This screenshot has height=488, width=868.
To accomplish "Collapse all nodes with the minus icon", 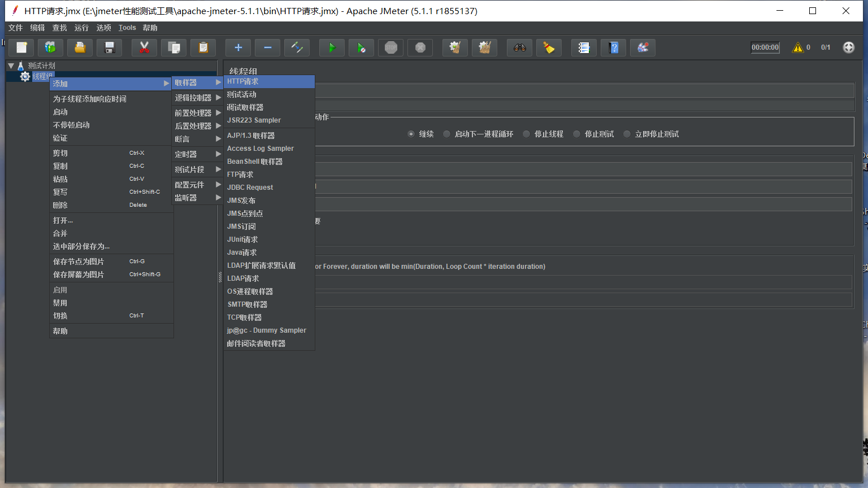I will tap(268, 47).
